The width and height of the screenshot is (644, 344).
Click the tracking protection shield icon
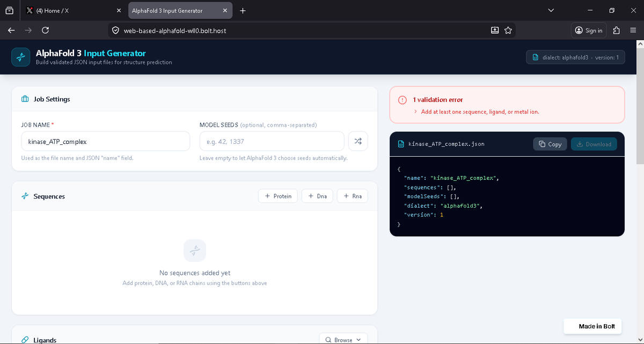(x=115, y=31)
